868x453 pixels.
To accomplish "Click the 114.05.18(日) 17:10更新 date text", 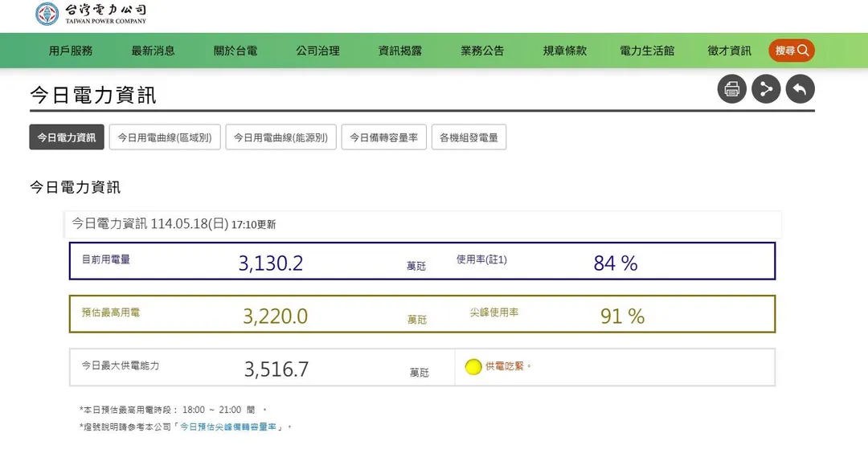I will [213, 224].
